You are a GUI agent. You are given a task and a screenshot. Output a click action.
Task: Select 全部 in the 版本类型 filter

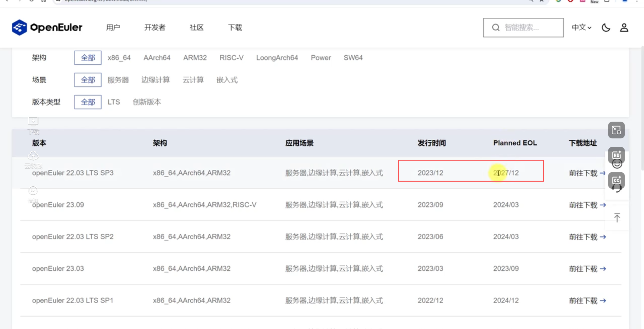coord(88,102)
